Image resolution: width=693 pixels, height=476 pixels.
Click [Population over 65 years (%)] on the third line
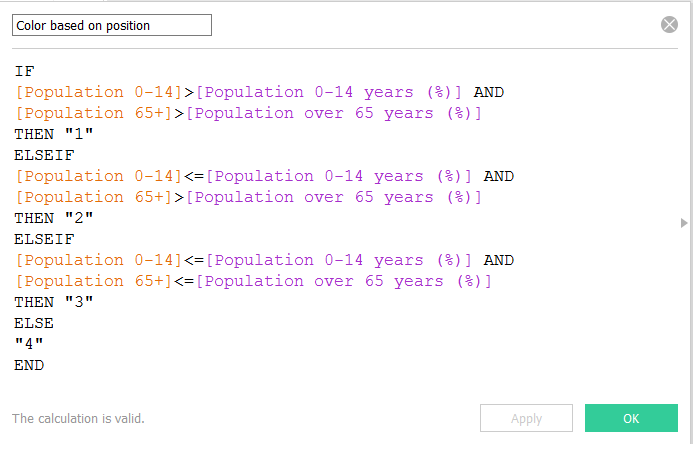pyautogui.click(x=334, y=113)
